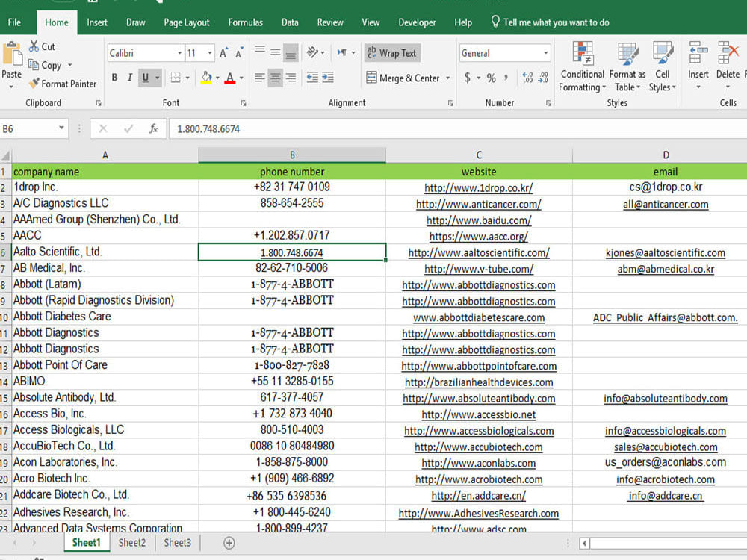Screen dimensions: 747x560
Task: Click the text direction icon
Action: (342, 52)
